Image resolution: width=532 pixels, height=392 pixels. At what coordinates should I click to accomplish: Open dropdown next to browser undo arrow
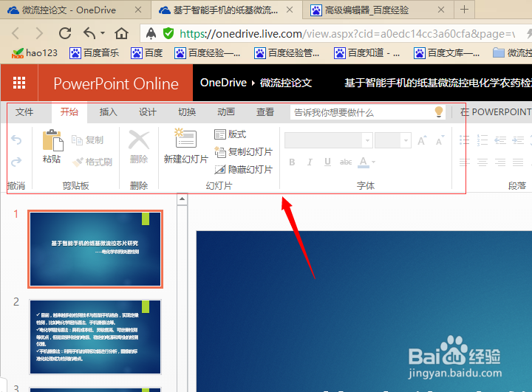[x=103, y=33]
